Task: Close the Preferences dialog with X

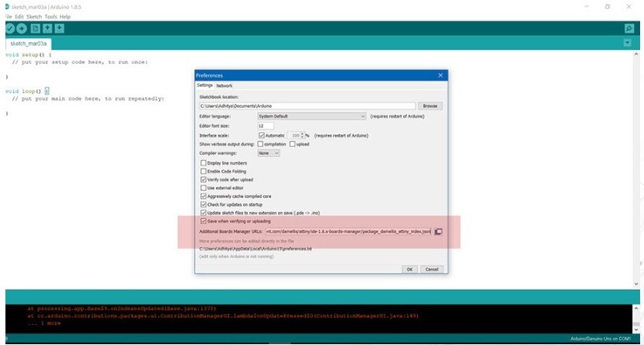Action: click(x=440, y=75)
